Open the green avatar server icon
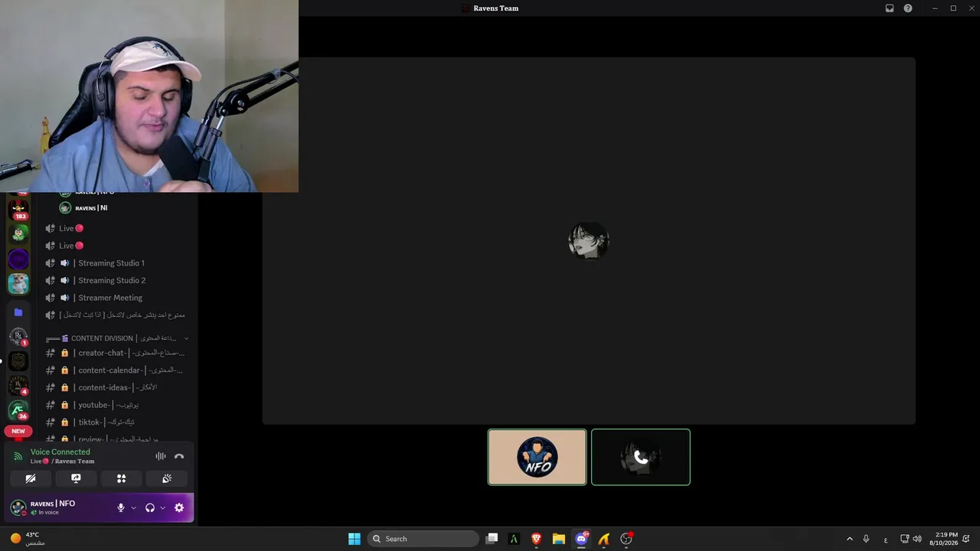Viewport: 980px width, 551px height. click(18, 233)
